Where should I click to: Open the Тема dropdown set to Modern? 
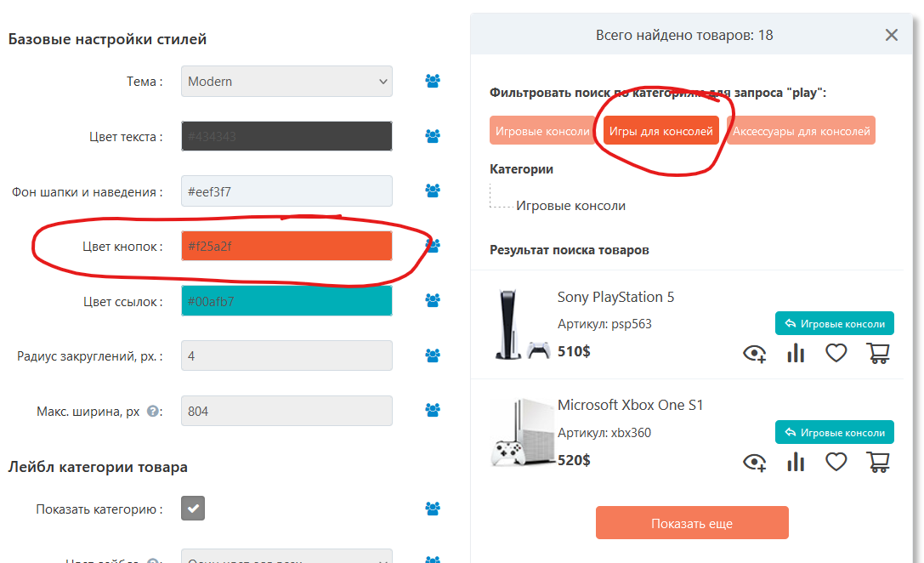pyautogui.click(x=286, y=82)
